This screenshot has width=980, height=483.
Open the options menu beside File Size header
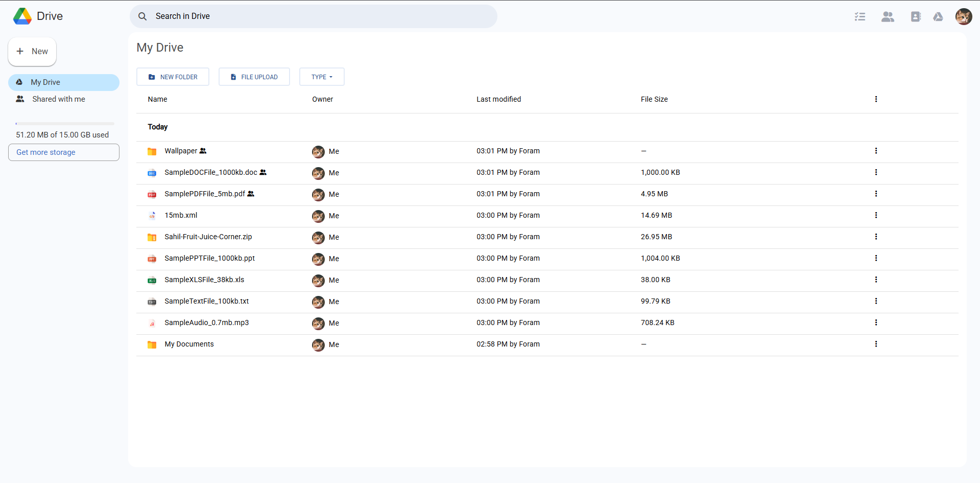[876, 99]
